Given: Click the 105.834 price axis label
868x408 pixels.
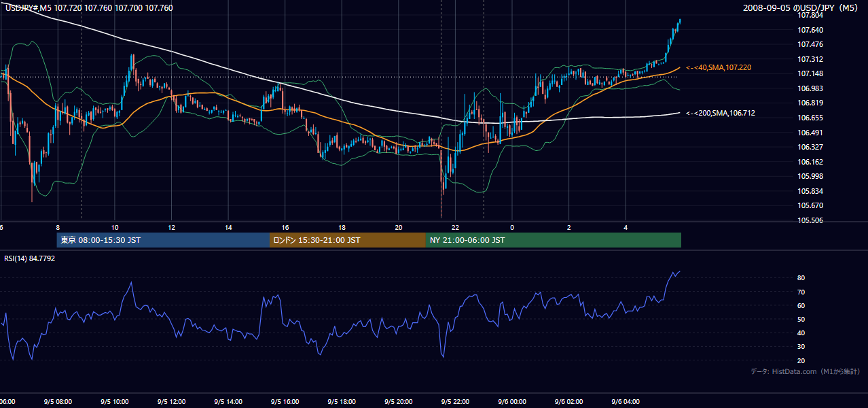Looking at the screenshot, I should pos(811,191).
